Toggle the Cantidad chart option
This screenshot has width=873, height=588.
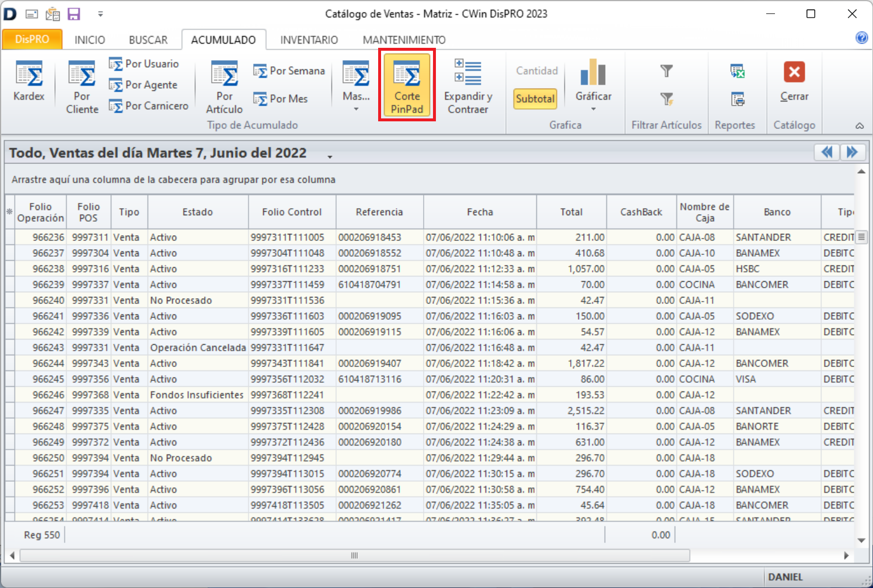click(536, 71)
